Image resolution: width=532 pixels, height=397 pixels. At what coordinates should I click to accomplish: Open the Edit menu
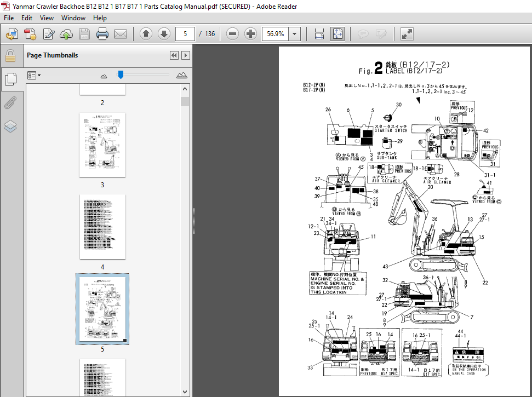[27, 18]
